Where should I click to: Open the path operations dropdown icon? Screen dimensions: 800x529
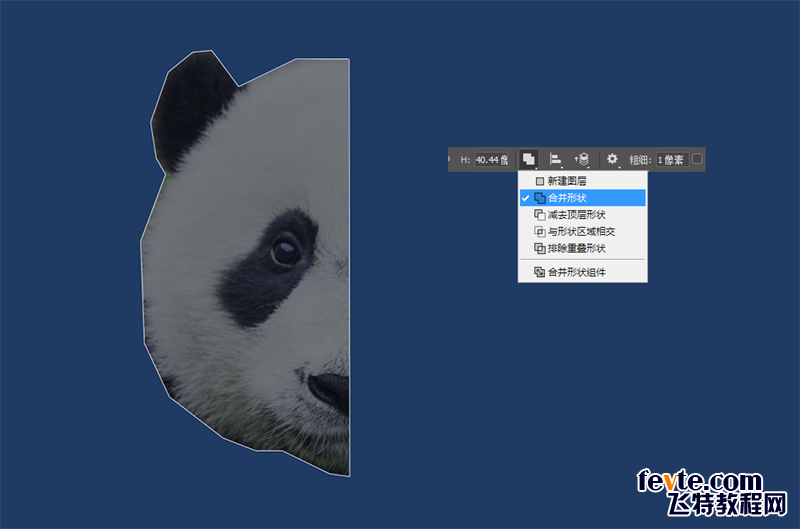click(529, 159)
